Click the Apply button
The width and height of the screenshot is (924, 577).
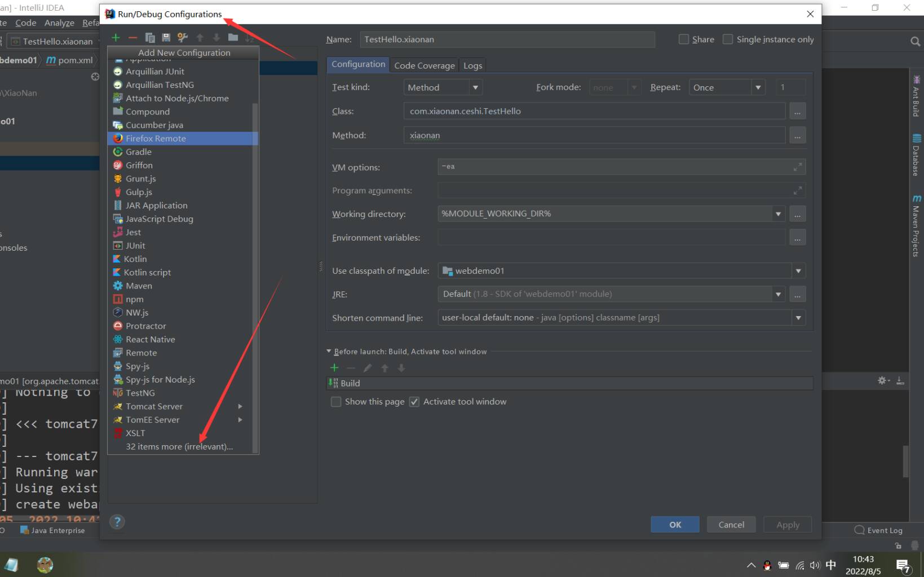[788, 525]
